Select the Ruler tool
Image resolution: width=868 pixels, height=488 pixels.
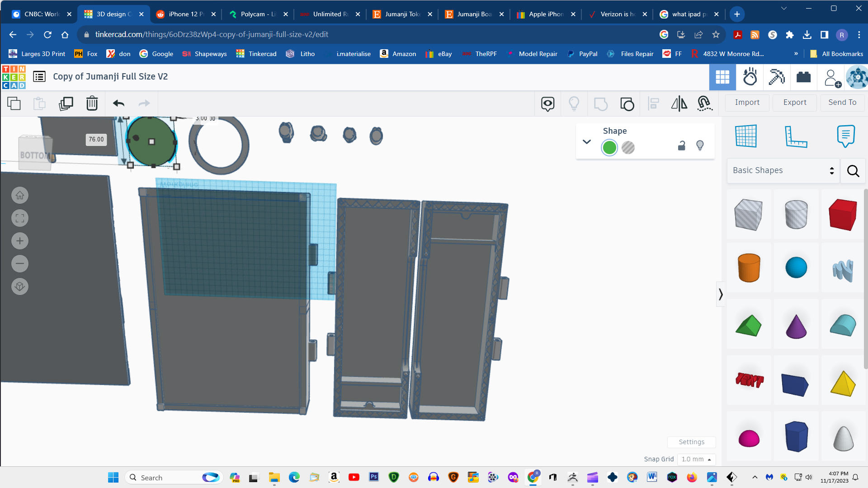coord(796,136)
